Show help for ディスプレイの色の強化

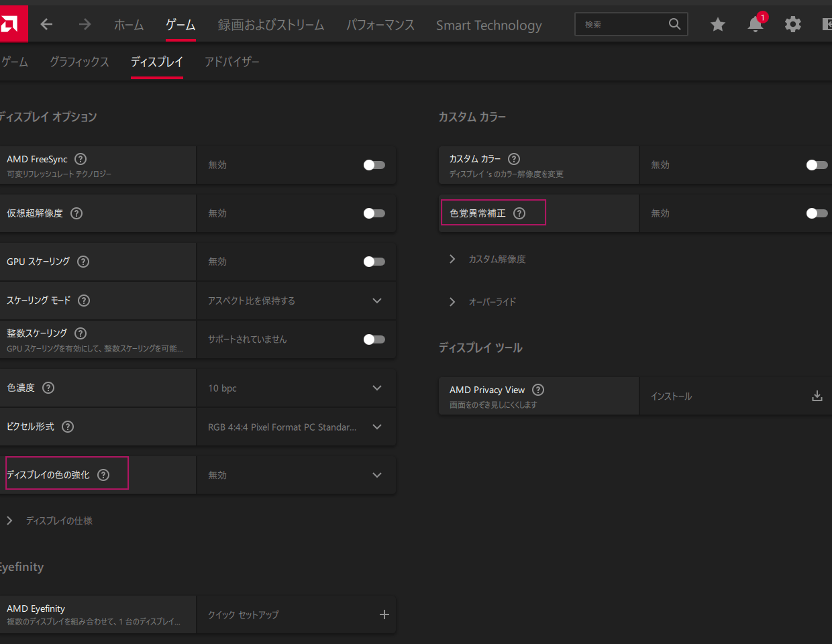pyautogui.click(x=103, y=475)
